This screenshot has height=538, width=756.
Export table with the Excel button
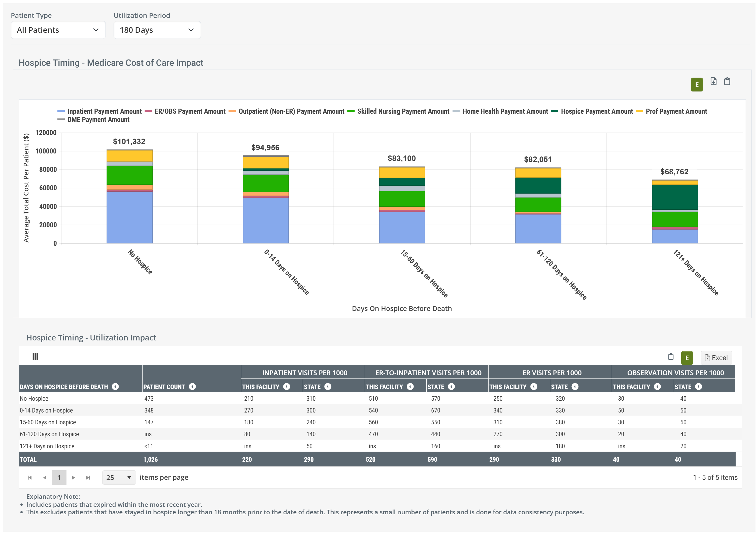(x=716, y=358)
